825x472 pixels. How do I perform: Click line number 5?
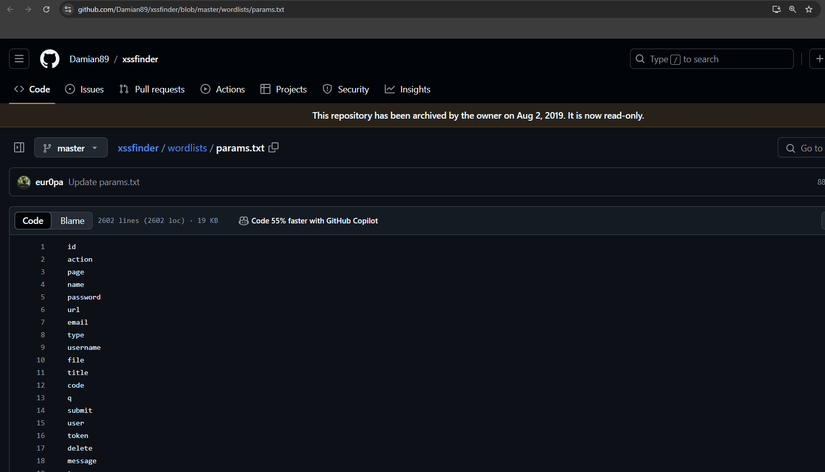[x=43, y=297]
